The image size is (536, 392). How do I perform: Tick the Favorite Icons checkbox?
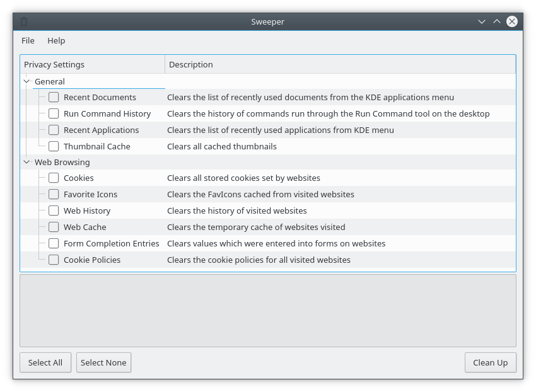pyautogui.click(x=54, y=194)
